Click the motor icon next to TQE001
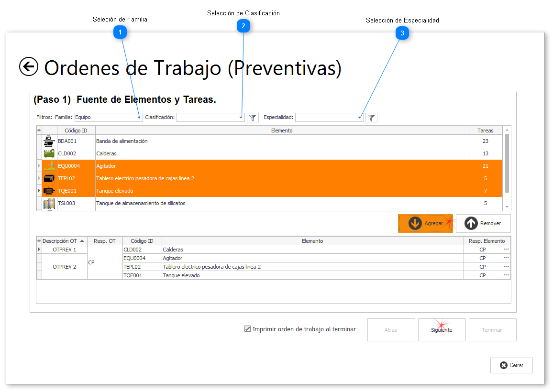553x392 pixels. tap(48, 190)
